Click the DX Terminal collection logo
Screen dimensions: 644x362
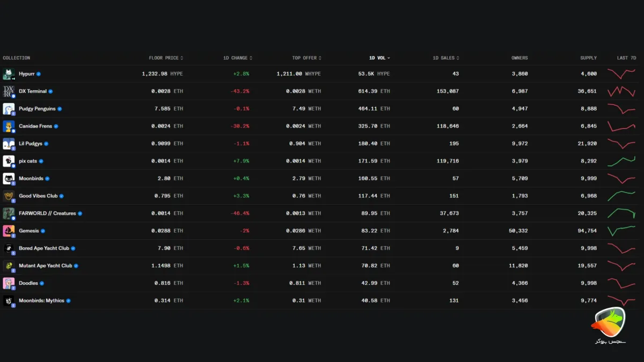(x=9, y=91)
